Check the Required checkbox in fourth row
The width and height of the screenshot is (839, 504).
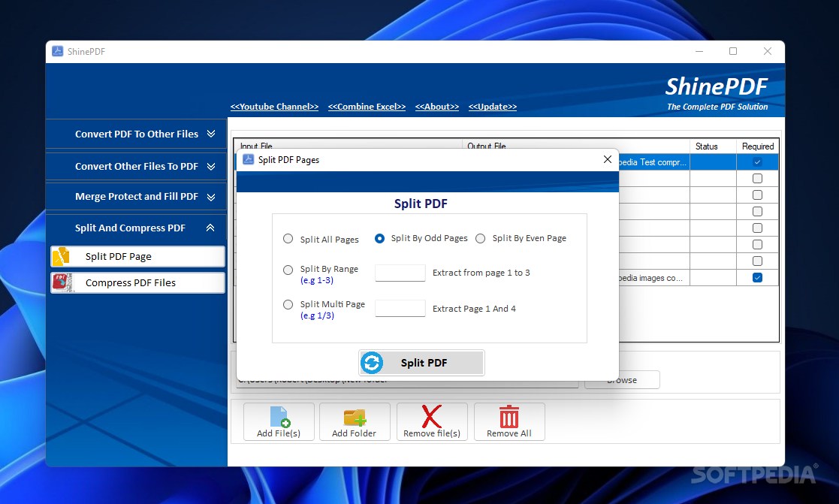[x=757, y=211]
